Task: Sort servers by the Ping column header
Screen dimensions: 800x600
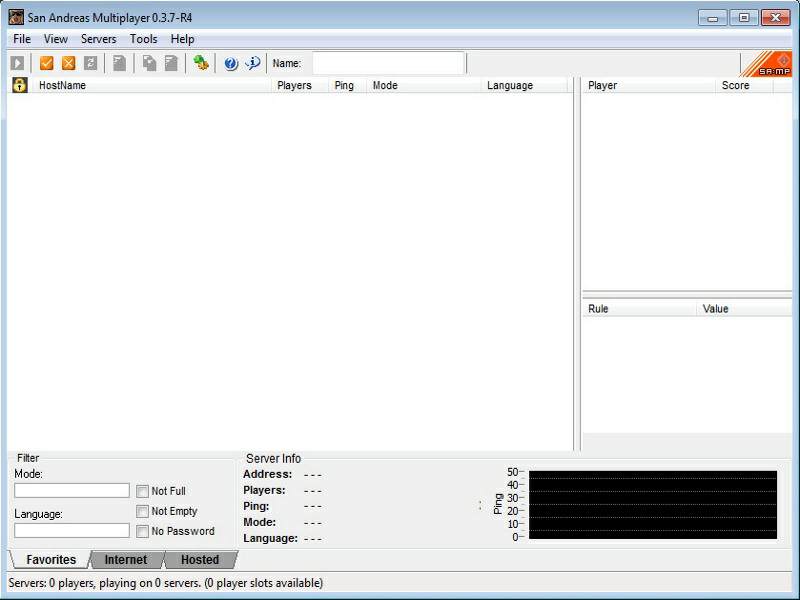Action: [344, 86]
